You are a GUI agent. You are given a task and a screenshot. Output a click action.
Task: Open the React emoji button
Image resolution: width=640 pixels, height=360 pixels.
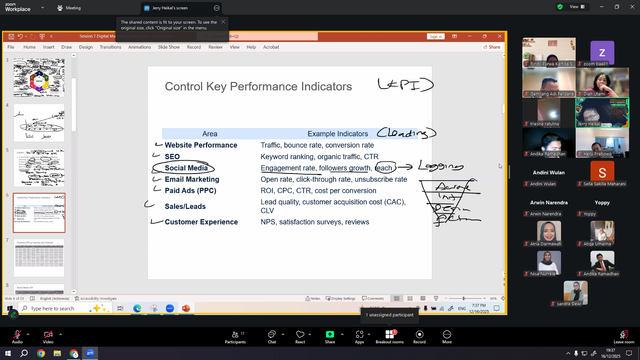300,336
